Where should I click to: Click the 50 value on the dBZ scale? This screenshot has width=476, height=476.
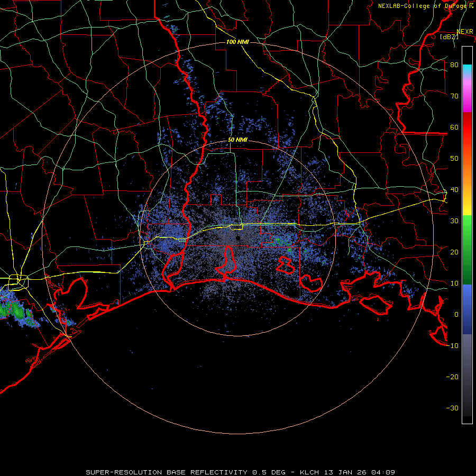(x=454, y=159)
